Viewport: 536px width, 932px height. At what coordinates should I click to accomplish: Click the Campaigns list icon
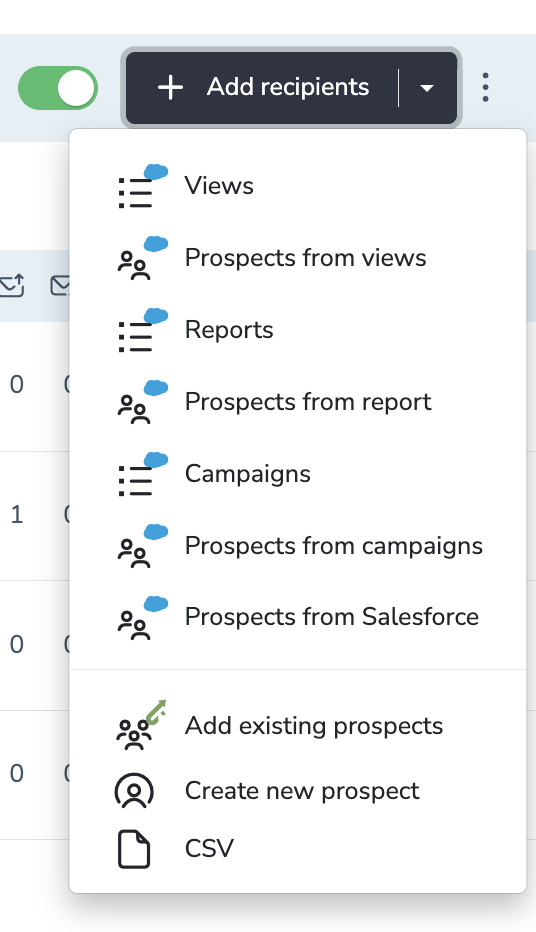coord(143,474)
